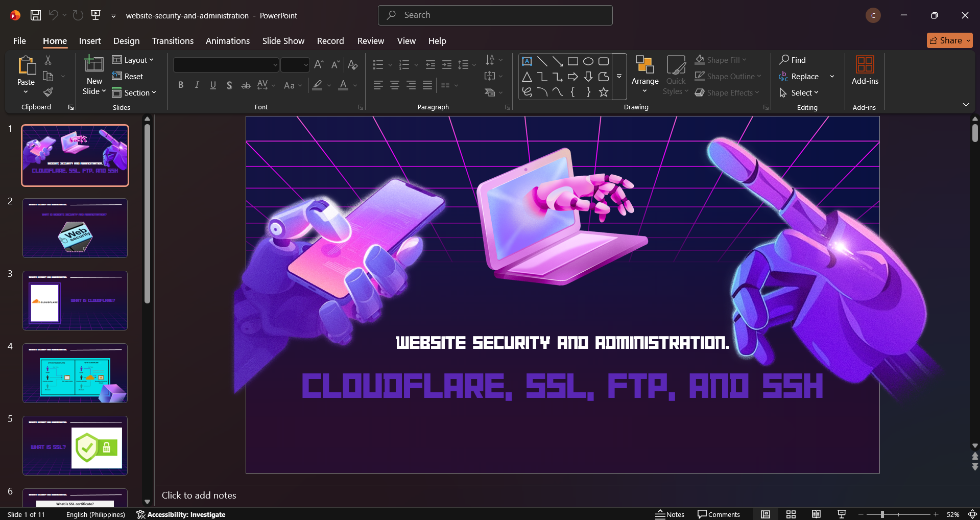Clear all formatting icon
This screenshot has width=980, height=520.
point(352,64)
